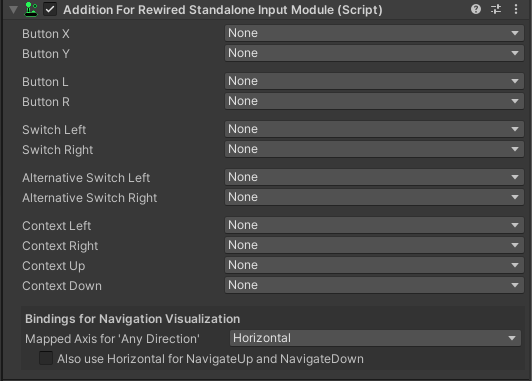Open the Switch Left dropdown
This screenshot has width=532, height=381.
click(374, 129)
